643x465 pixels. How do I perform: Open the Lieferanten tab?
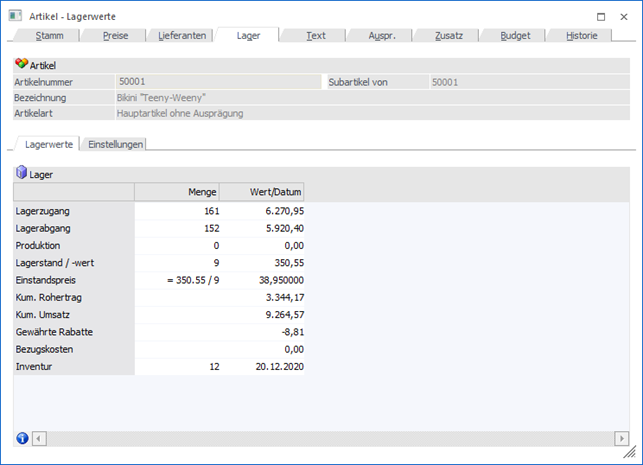pyautogui.click(x=182, y=35)
